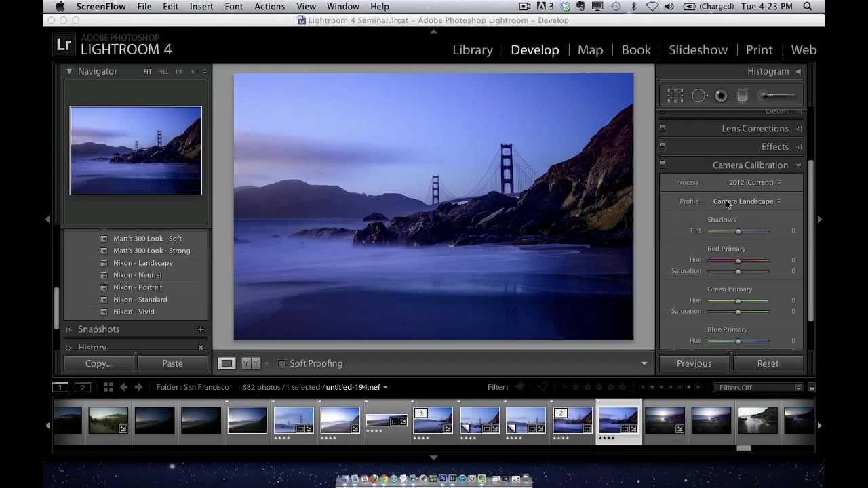The height and width of the screenshot is (488, 868).
Task: Expand the Snapshots panel
Action: click(x=69, y=329)
